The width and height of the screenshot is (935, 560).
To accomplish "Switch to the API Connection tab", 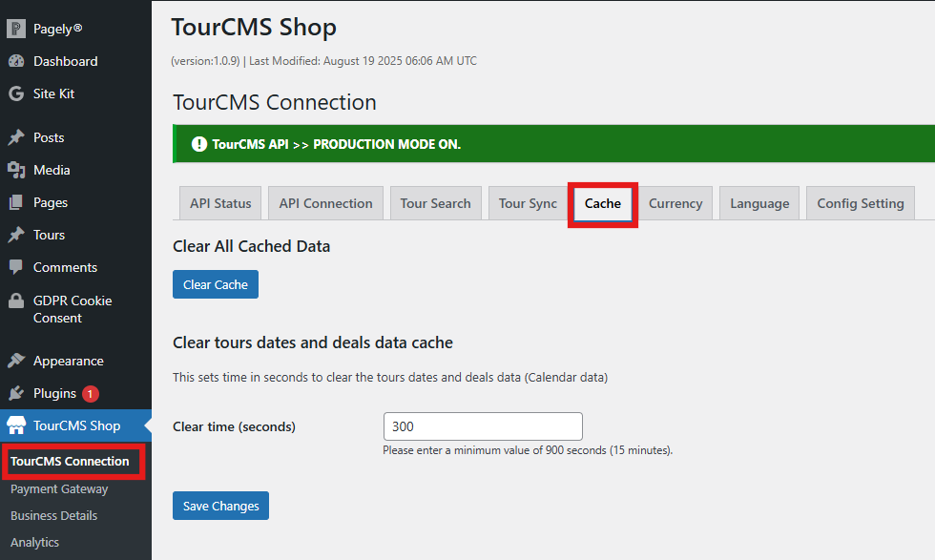I will point(325,203).
